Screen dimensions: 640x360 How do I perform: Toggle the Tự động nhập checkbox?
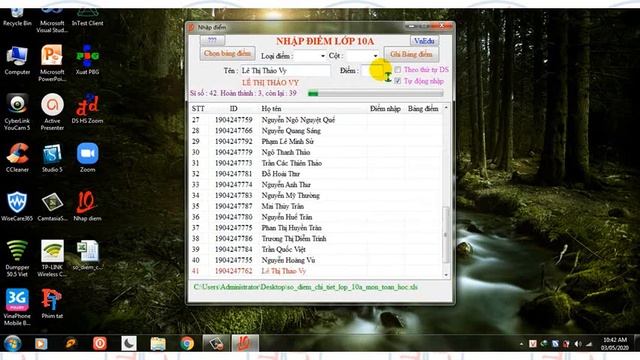(398, 81)
